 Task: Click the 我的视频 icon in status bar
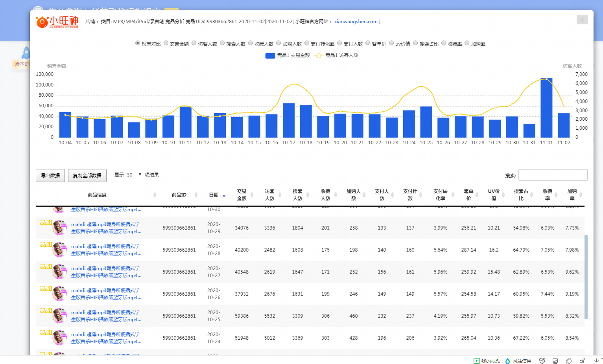(477, 361)
